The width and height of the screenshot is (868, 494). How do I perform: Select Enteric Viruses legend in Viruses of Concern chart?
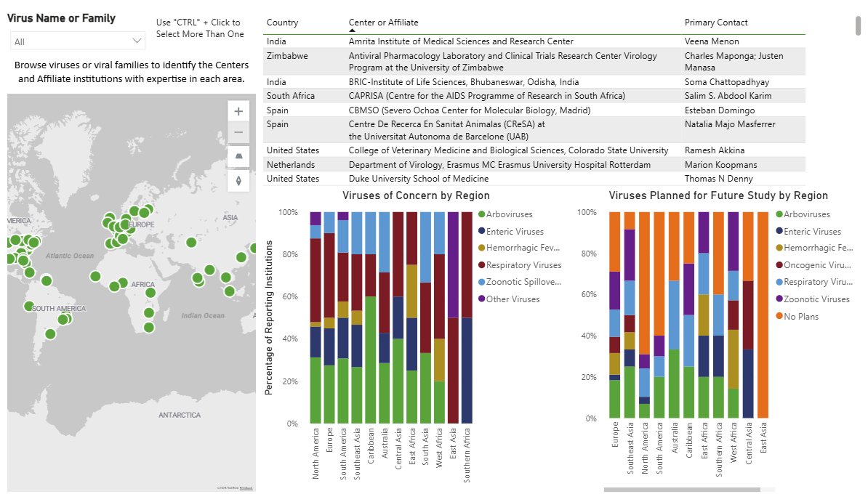point(511,231)
